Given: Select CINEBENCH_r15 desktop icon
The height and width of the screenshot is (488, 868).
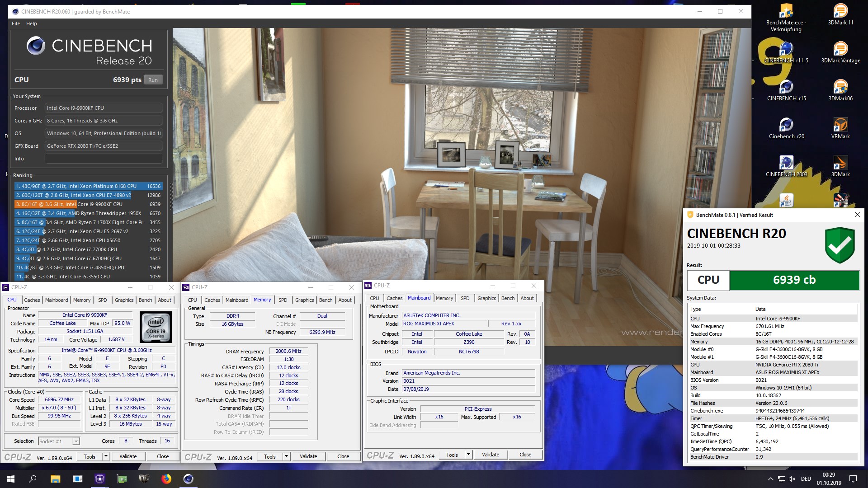Looking at the screenshot, I should pos(786,90).
